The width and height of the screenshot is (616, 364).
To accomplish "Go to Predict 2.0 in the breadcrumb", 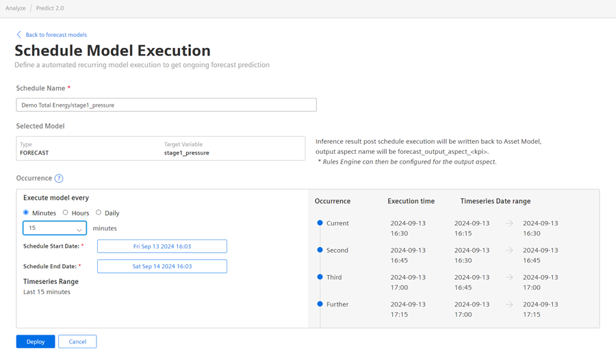I will (50, 8).
